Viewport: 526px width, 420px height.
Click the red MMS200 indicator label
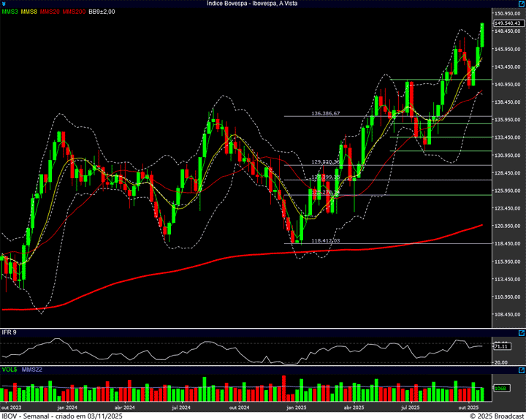(x=75, y=12)
